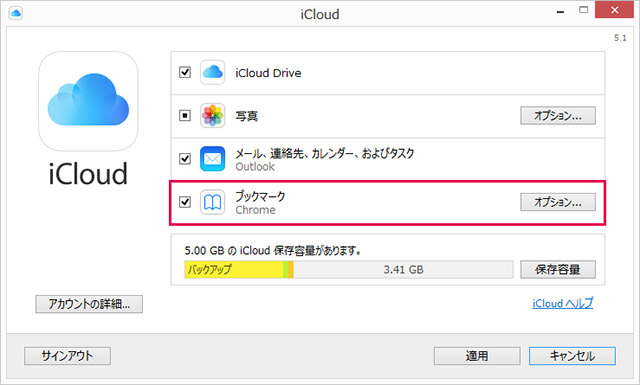The width and height of the screenshot is (640, 385).
Task: Click the iCloud title bar app icon
Action: coord(16,13)
